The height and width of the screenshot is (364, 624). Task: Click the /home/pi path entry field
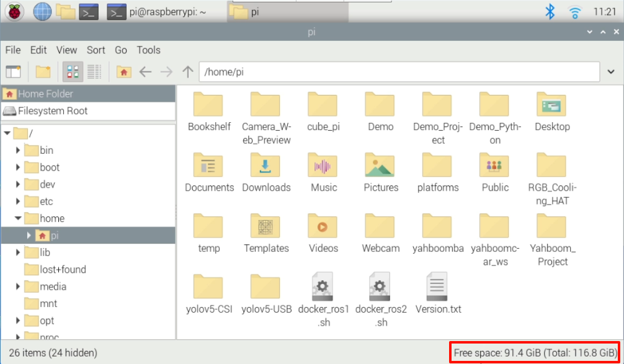point(399,72)
